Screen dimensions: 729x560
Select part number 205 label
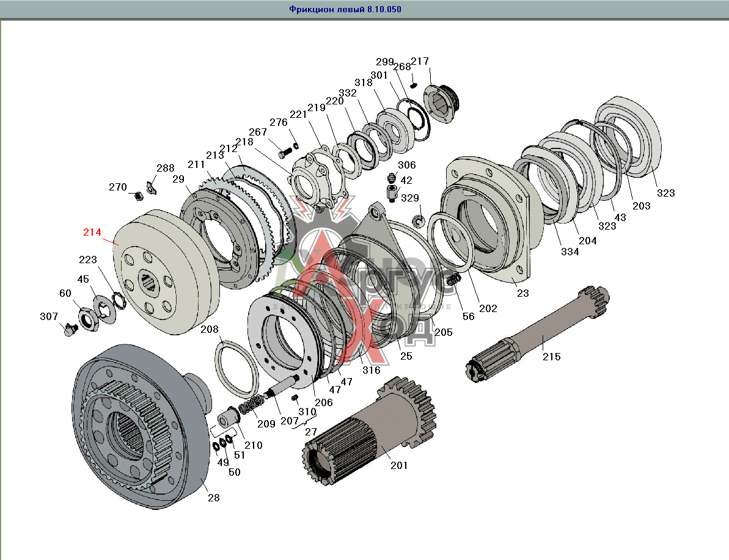(444, 332)
